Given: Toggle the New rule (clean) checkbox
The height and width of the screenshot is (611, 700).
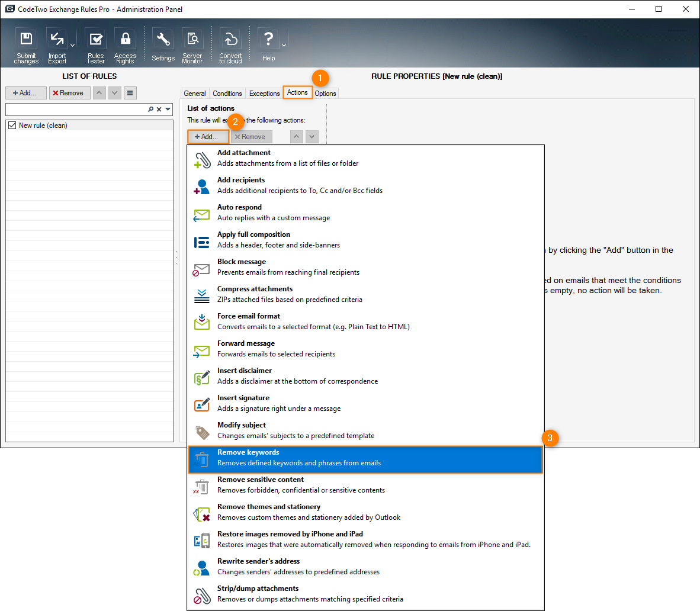Looking at the screenshot, I should (x=12, y=126).
